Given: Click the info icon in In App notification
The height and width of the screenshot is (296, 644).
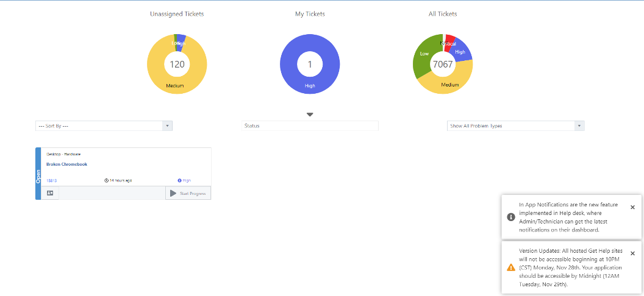Looking at the screenshot, I should [x=511, y=217].
